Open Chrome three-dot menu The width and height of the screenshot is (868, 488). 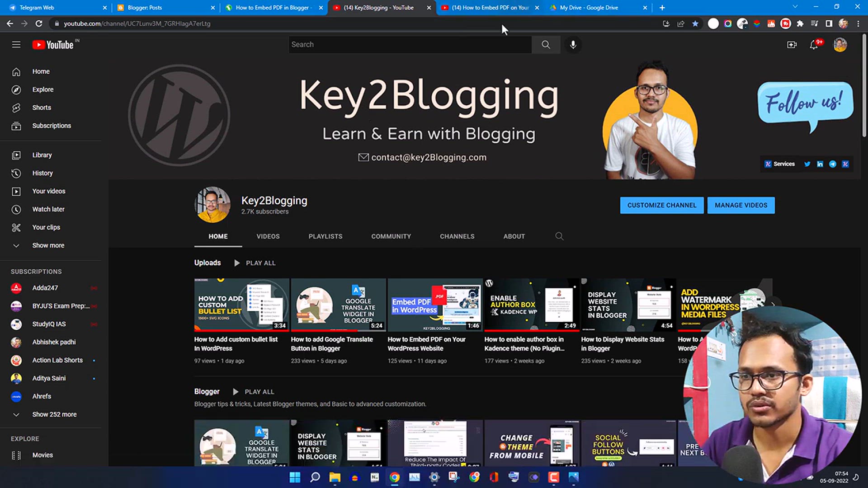(x=858, y=23)
